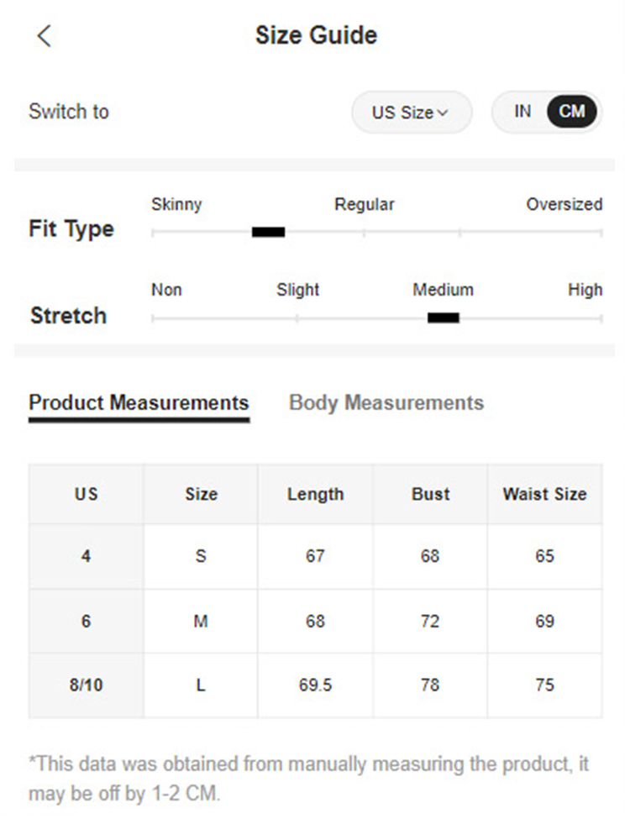Screen dimensions: 630x840
Task: Click the Skinny label on the Fit Type scale
Action: click(x=176, y=204)
